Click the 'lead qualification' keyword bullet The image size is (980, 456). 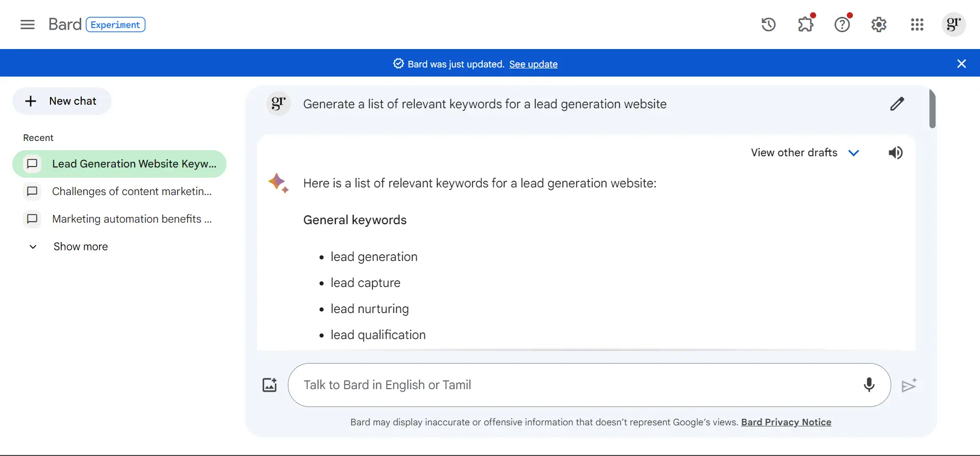click(x=378, y=335)
